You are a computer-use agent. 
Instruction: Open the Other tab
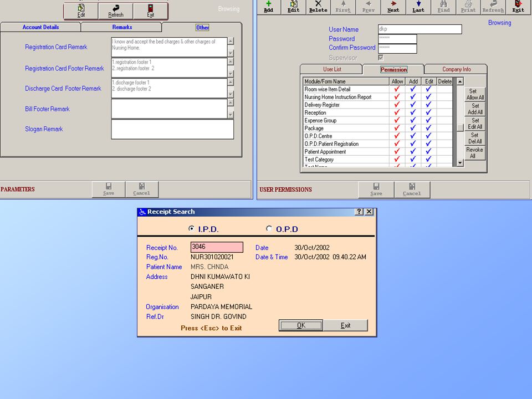tap(202, 28)
